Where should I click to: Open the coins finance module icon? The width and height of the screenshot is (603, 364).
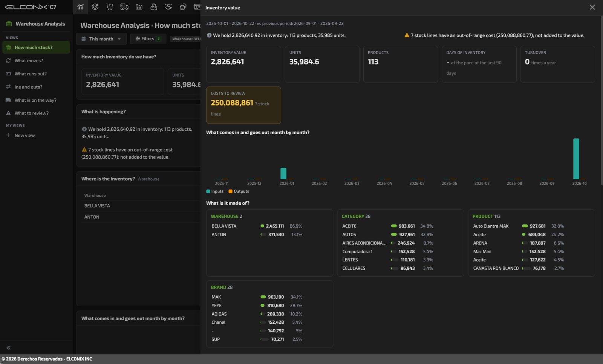tap(183, 7)
